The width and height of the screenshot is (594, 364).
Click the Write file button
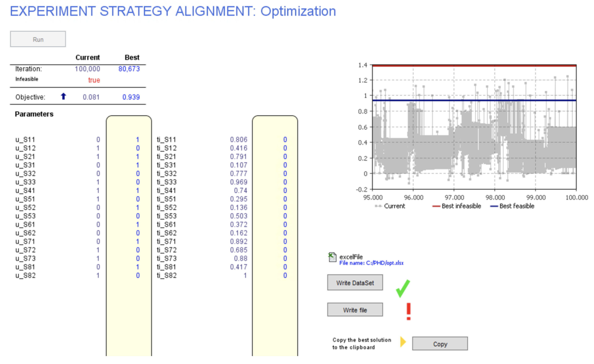click(x=355, y=310)
